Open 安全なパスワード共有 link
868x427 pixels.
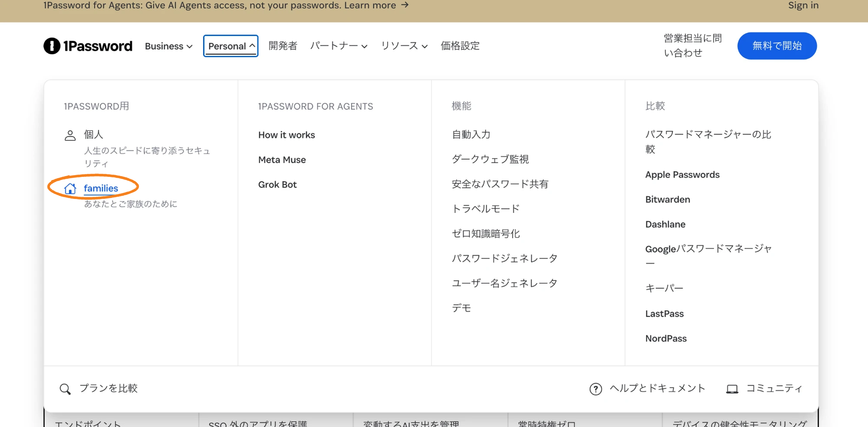tap(500, 184)
